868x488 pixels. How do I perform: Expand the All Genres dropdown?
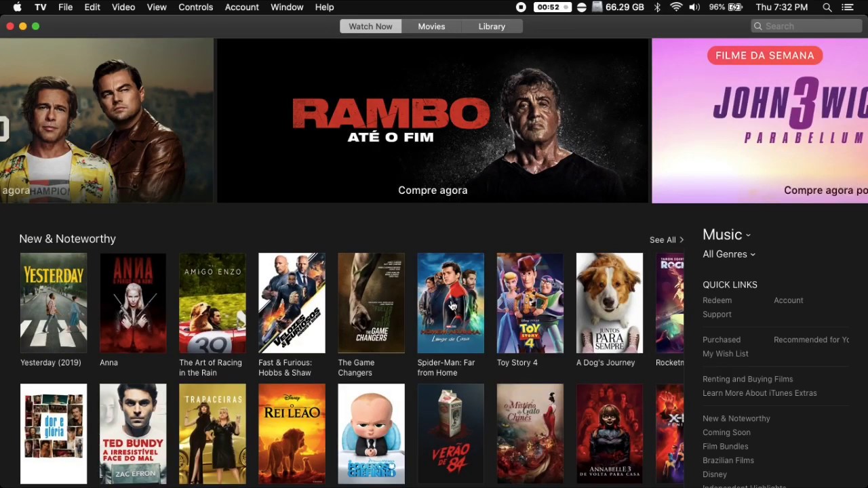(x=729, y=254)
